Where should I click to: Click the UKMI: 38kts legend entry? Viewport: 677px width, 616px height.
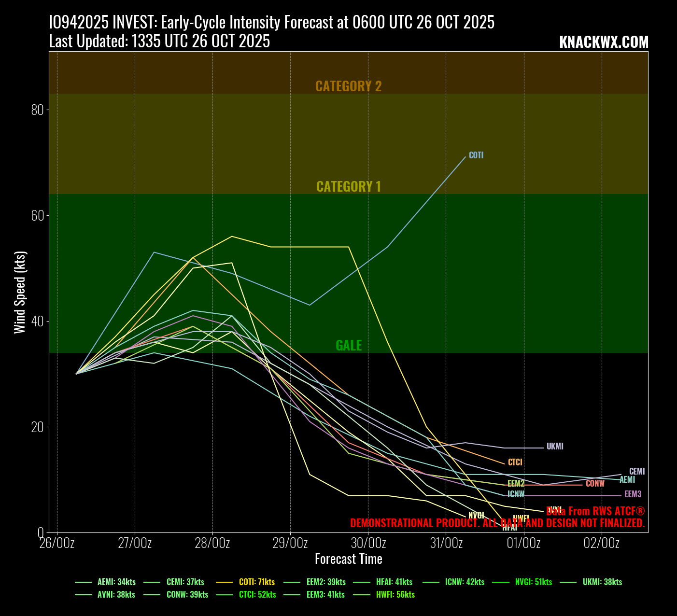click(x=602, y=582)
